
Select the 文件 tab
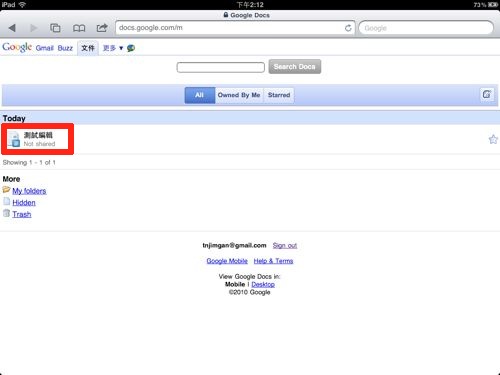[x=88, y=48]
